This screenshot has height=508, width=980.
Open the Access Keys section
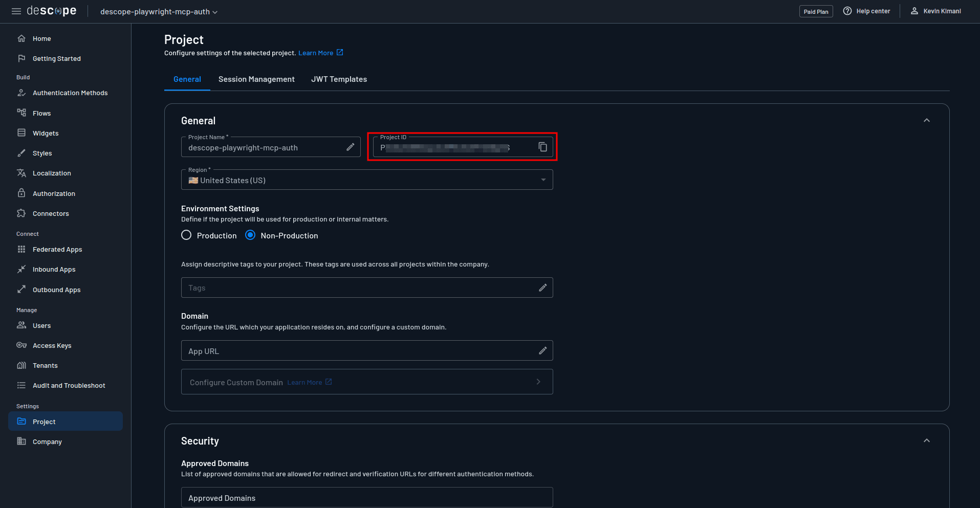pos(51,345)
